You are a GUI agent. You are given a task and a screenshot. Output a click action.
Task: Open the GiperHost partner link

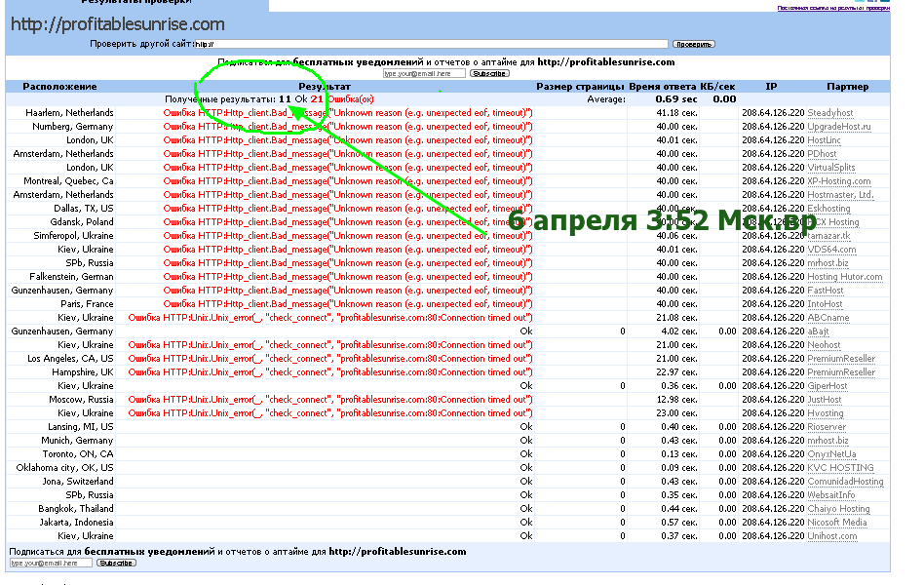click(x=828, y=386)
